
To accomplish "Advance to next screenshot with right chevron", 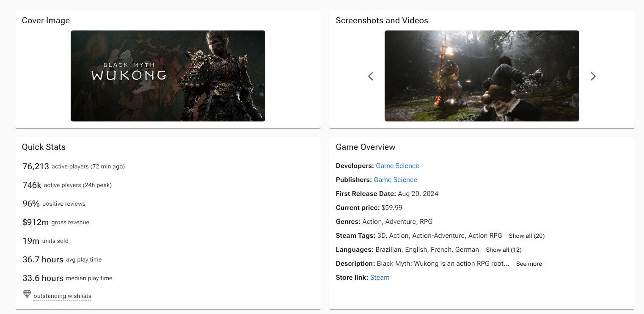I will [593, 76].
